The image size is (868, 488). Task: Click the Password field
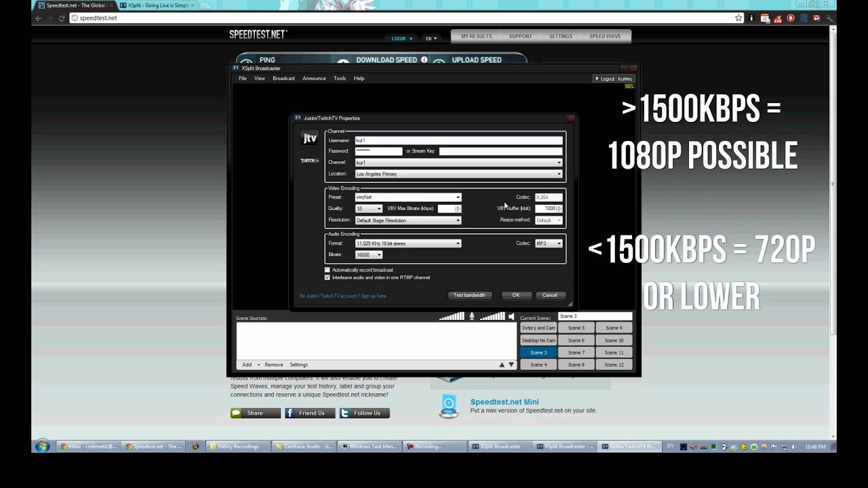tap(378, 151)
